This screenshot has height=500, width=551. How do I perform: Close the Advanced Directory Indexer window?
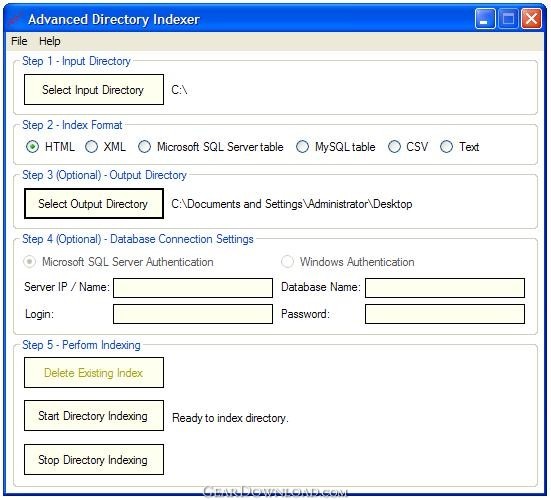[531, 19]
